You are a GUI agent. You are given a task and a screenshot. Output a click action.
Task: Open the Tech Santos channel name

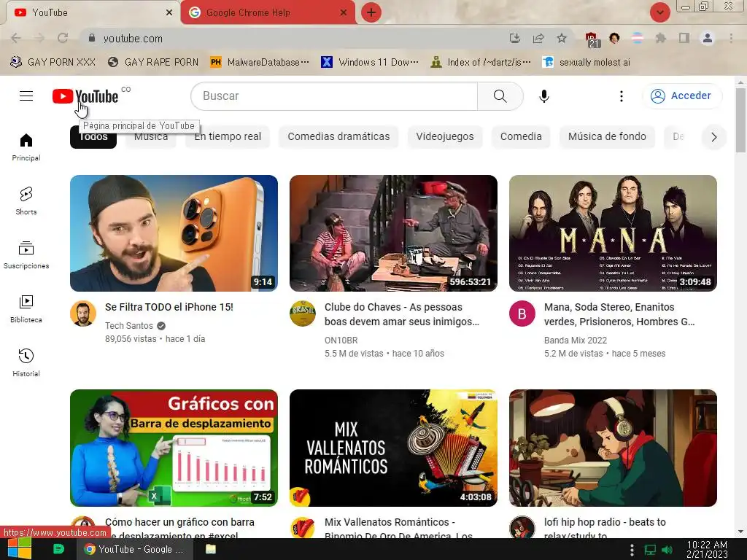129,326
